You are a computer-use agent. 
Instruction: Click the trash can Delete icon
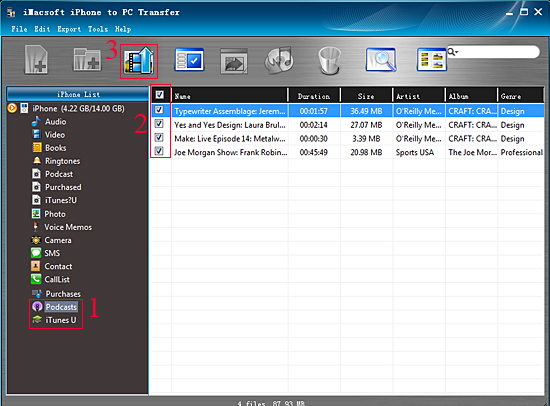(329, 60)
